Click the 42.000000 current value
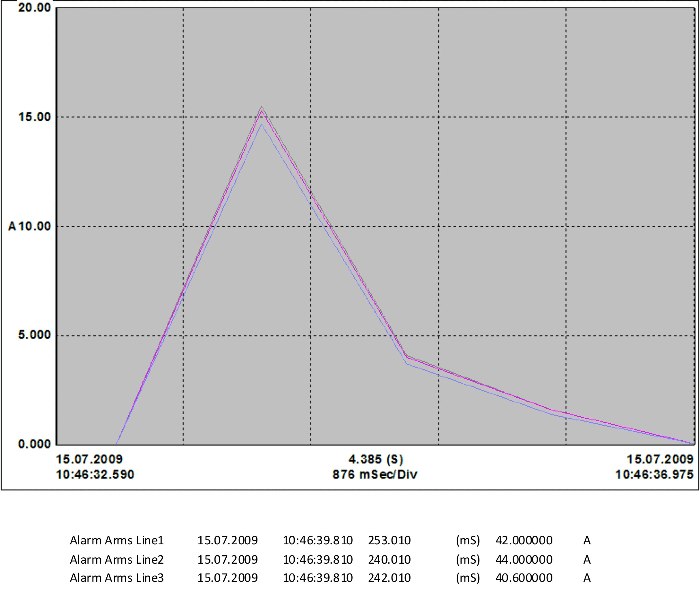 [524, 541]
